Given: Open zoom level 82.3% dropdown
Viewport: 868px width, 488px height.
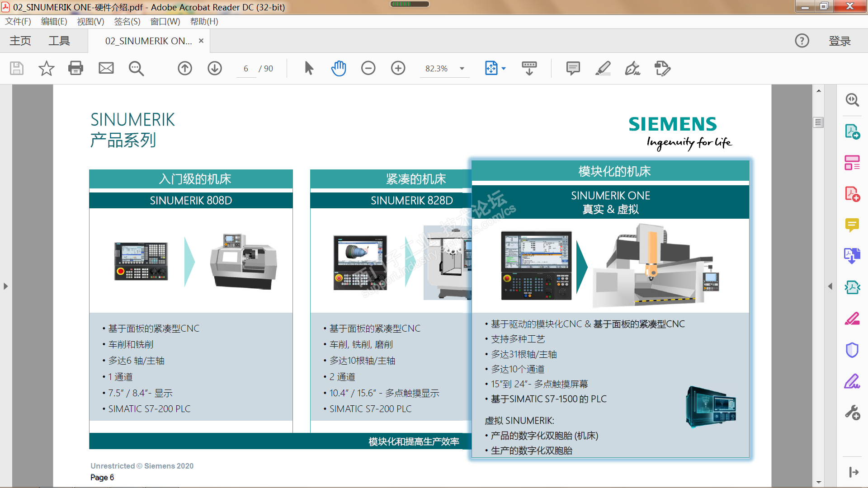Looking at the screenshot, I should click(462, 69).
